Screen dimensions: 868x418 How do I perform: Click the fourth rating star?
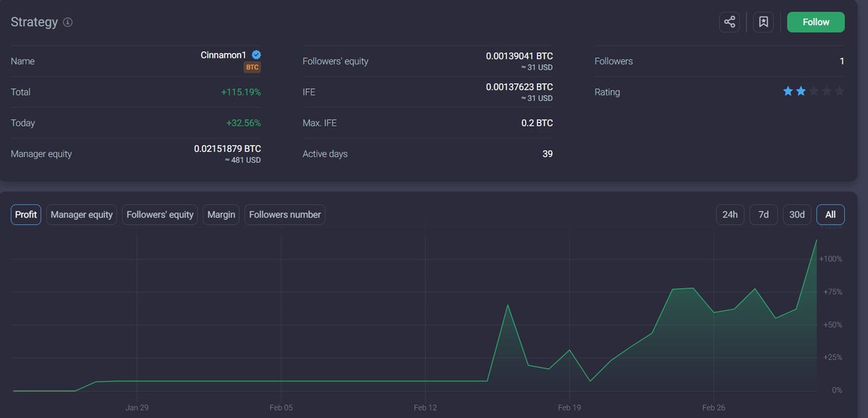coord(827,92)
